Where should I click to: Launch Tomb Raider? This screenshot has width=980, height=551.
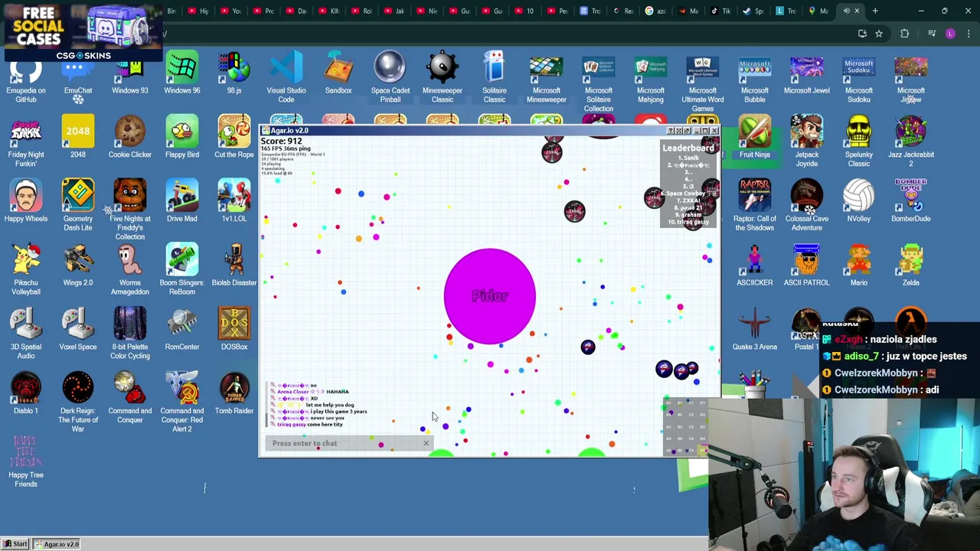point(234,395)
